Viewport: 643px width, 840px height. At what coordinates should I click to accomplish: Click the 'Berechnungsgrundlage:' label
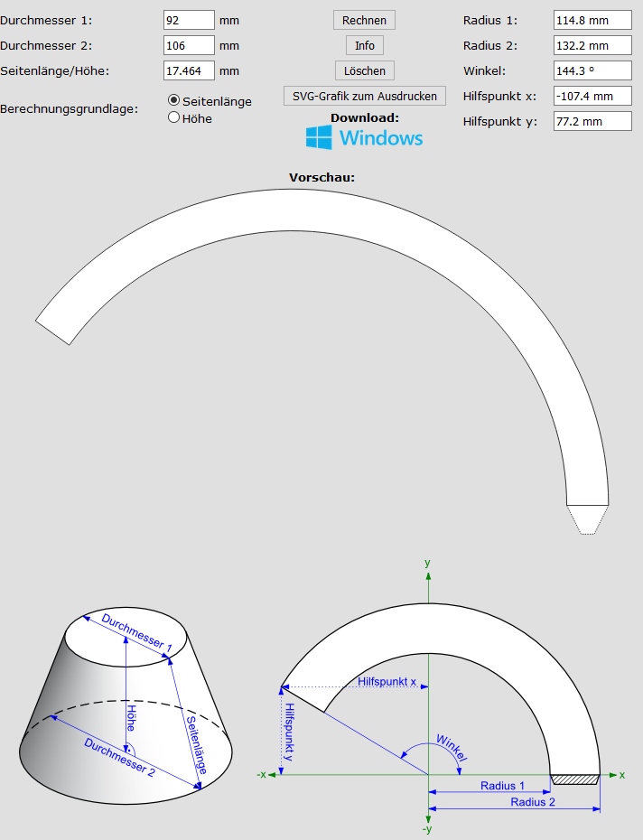tap(70, 108)
